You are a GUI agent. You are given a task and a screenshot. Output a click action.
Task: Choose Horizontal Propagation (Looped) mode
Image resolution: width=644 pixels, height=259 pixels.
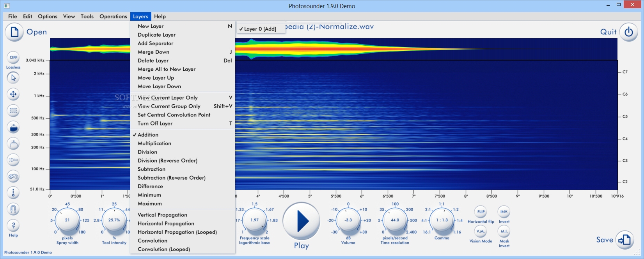click(x=183, y=232)
